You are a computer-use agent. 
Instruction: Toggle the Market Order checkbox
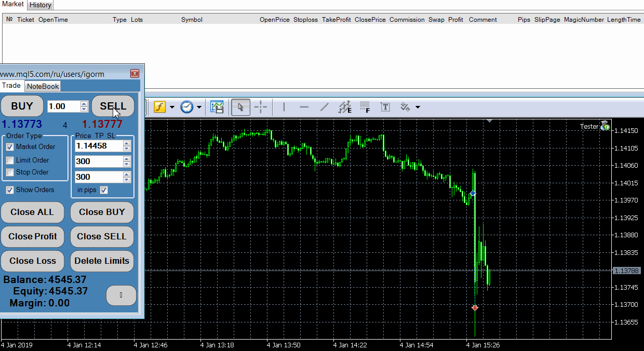click(x=10, y=147)
